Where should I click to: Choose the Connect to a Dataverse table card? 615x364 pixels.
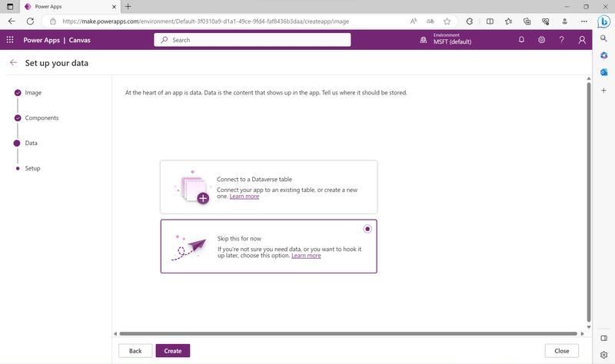click(x=268, y=187)
